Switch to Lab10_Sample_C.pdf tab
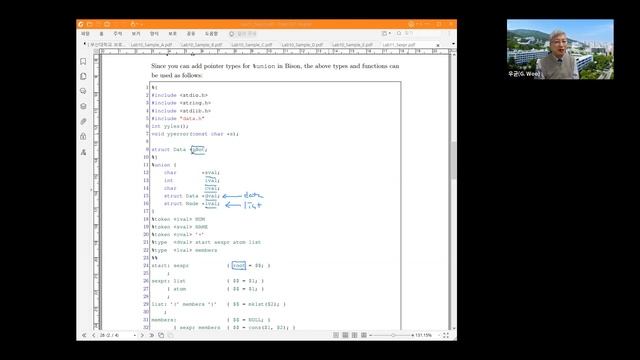The width and height of the screenshot is (640, 360). click(252, 44)
